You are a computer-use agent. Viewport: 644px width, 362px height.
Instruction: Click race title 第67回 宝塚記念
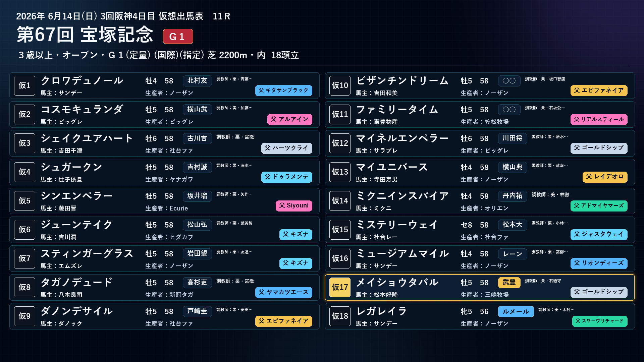tap(85, 35)
